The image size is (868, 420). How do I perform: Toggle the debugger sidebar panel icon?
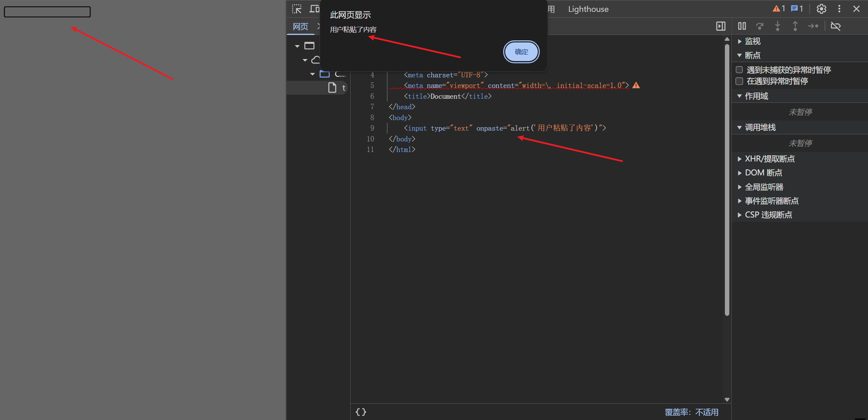click(x=721, y=26)
